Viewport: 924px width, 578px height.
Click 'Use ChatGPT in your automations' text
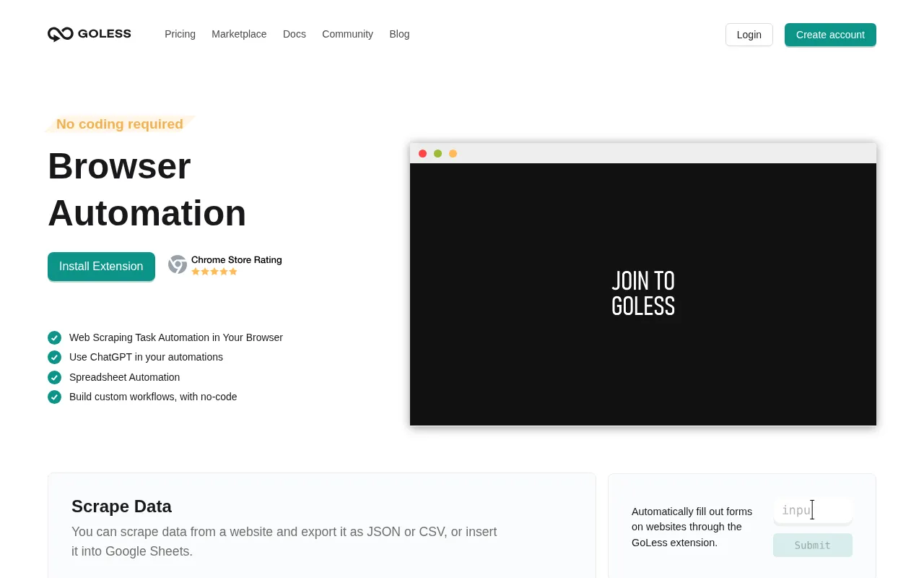[x=146, y=357]
